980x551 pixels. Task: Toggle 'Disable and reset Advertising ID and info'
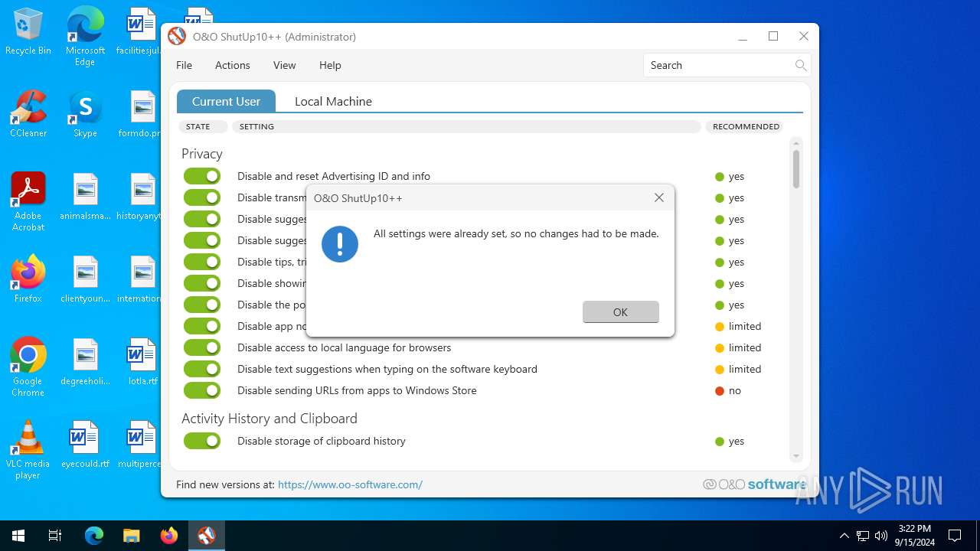202,176
